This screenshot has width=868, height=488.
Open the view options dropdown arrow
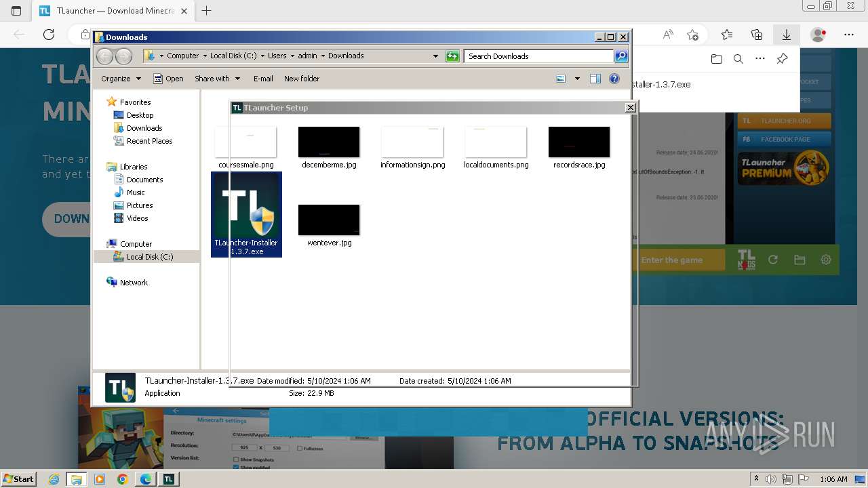(577, 79)
